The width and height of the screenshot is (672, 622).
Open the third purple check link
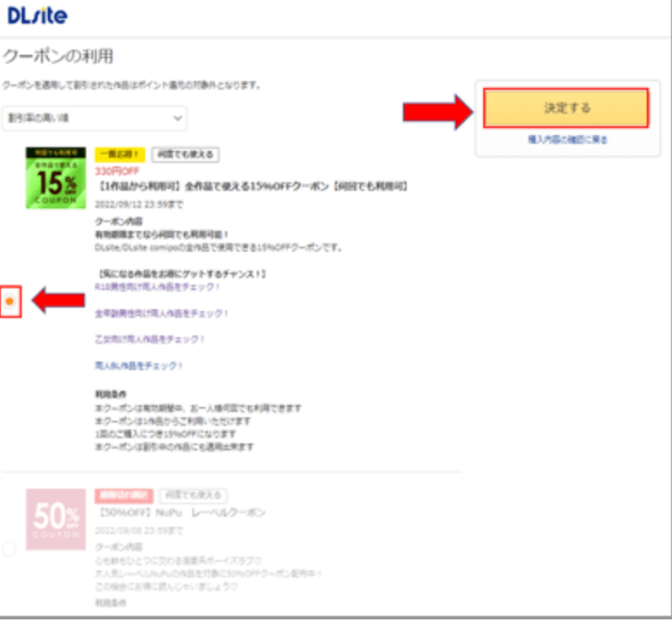(150, 339)
